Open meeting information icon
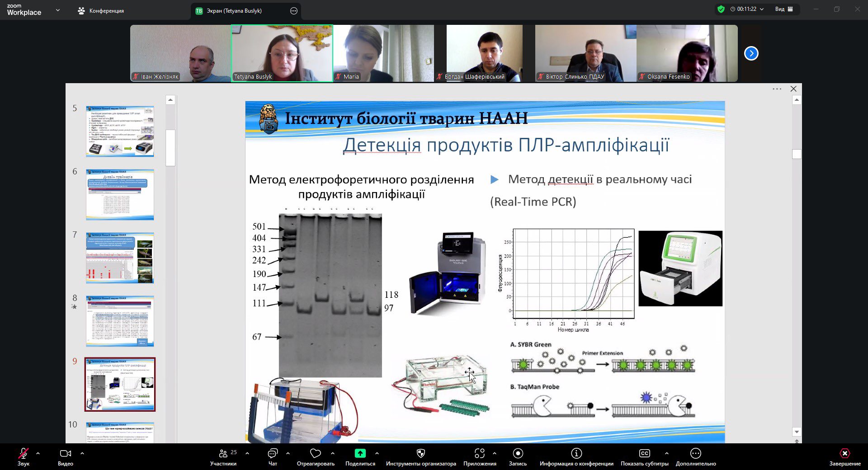The height and width of the screenshot is (470, 868). (576, 453)
